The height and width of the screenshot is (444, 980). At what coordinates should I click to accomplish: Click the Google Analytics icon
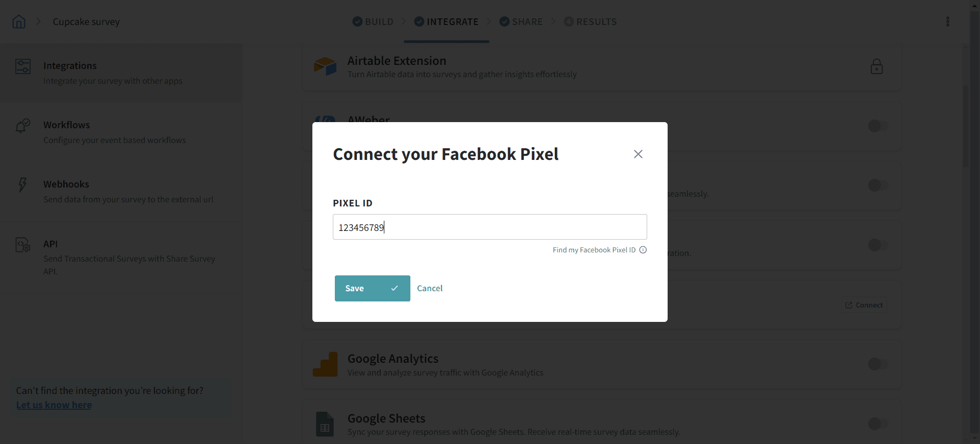[326, 364]
